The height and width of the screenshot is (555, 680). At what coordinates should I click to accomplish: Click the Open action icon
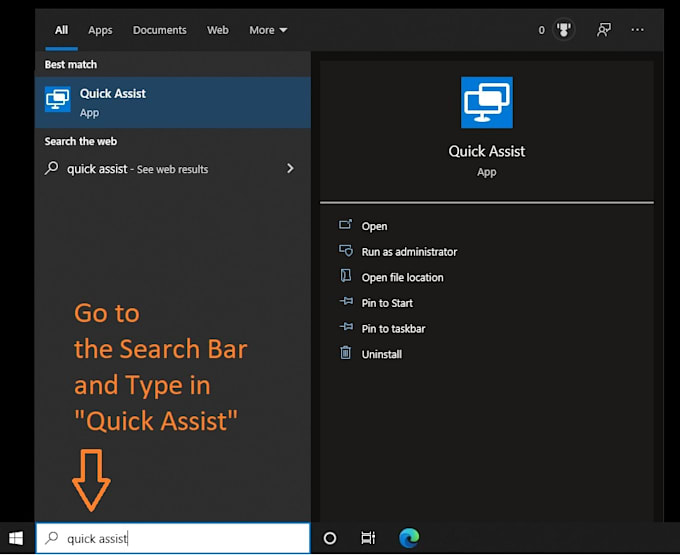pos(346,224)
